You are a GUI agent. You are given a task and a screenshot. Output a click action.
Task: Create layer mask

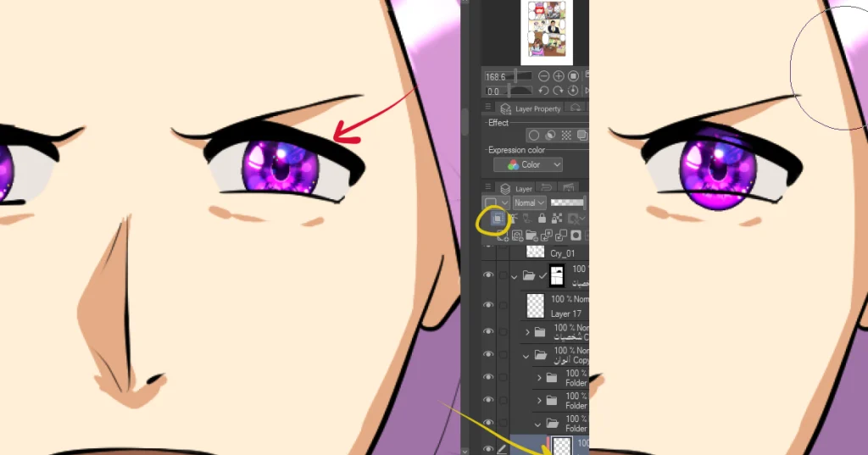(x=576, y=236)
